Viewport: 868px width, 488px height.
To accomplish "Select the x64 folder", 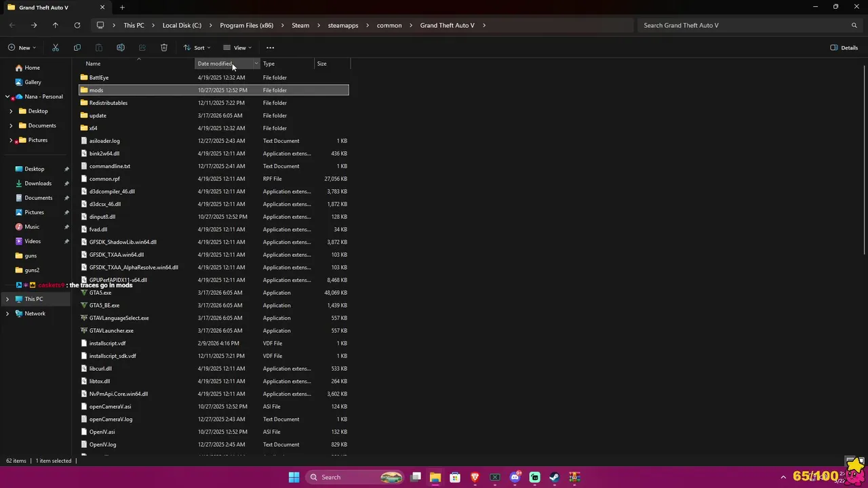I will 214,128.
